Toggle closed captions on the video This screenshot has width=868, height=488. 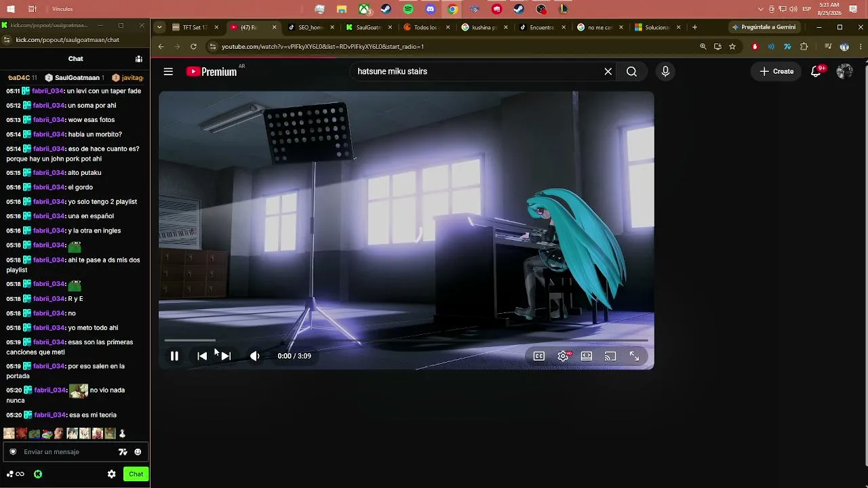[x=539, y=356]
